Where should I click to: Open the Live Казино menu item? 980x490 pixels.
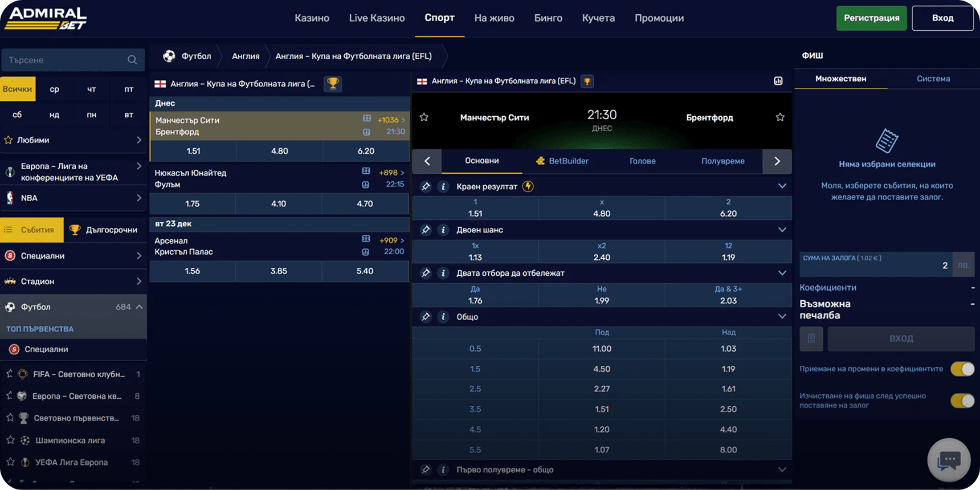click(377, 18)
